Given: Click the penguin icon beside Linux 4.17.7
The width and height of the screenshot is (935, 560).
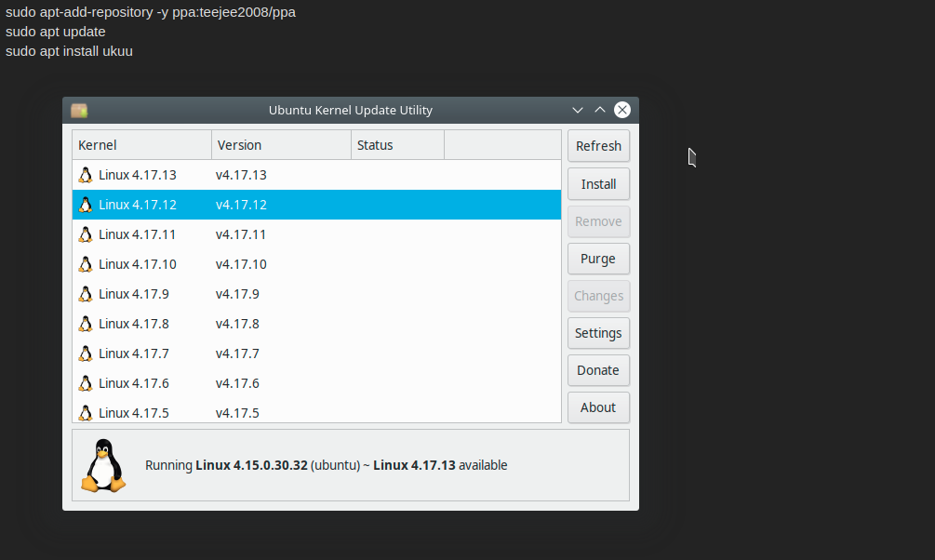Looking at the screenshot, I should tap(86, 353).
